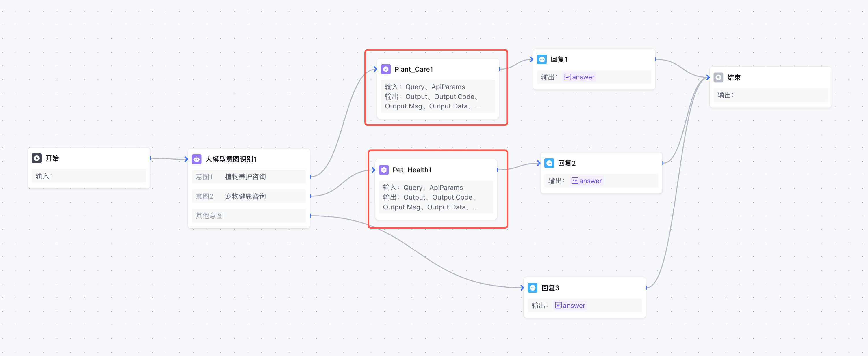This screenshot has width=868, height=356.
Task: Click Pet_Health1 input and output parameters area
Action: [x=435, y=197]
